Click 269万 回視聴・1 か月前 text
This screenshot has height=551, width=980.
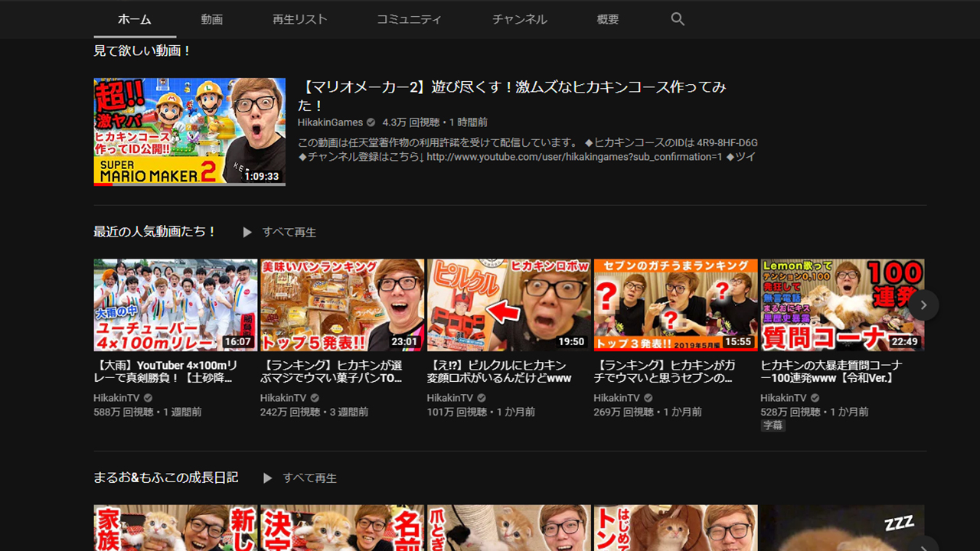point(648,412)
